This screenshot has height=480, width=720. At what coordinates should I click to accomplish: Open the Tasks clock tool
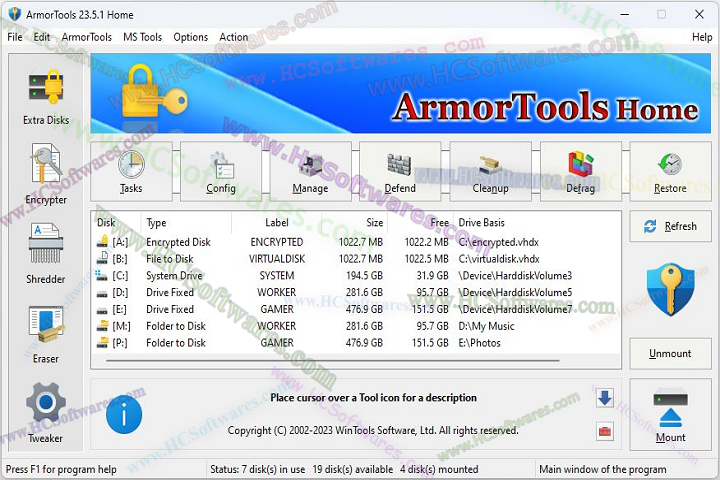tap(131, 171)
